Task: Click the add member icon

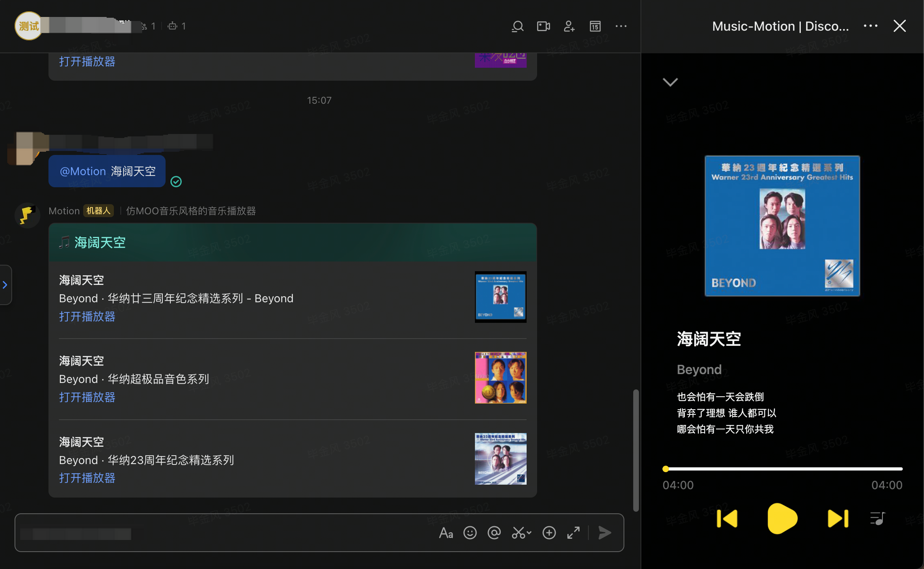Action: (x=569, y=27)
